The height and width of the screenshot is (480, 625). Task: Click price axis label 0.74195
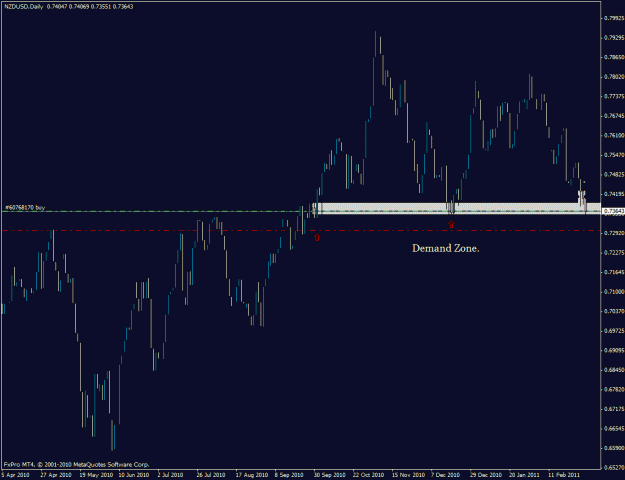coord(614,194)
